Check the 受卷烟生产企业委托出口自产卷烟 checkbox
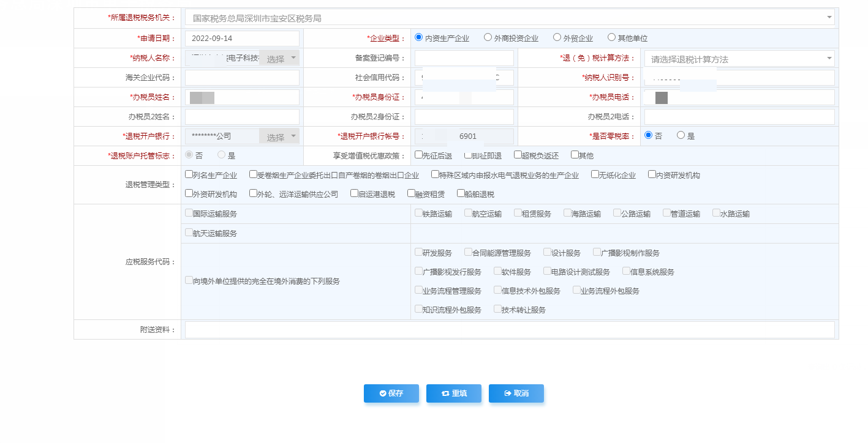 pos(253,174)
